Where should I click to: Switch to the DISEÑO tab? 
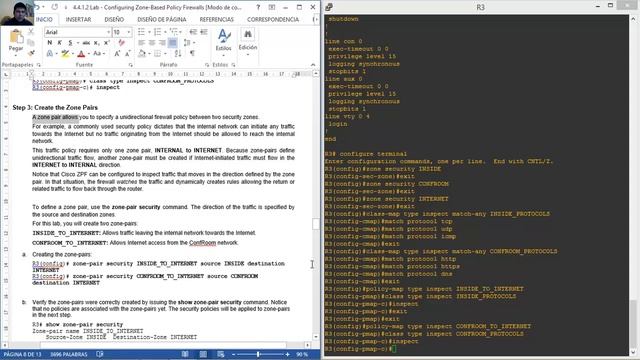pyautogui.click(x=114, y=19)
